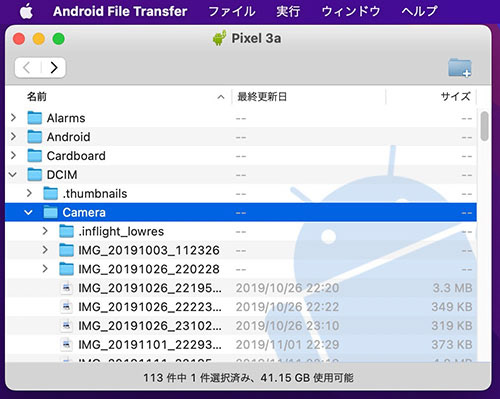This screenshot has width=500, height=399.
Task: Click the vertical scrollbar thumb
Action: [x=485, y=126]
